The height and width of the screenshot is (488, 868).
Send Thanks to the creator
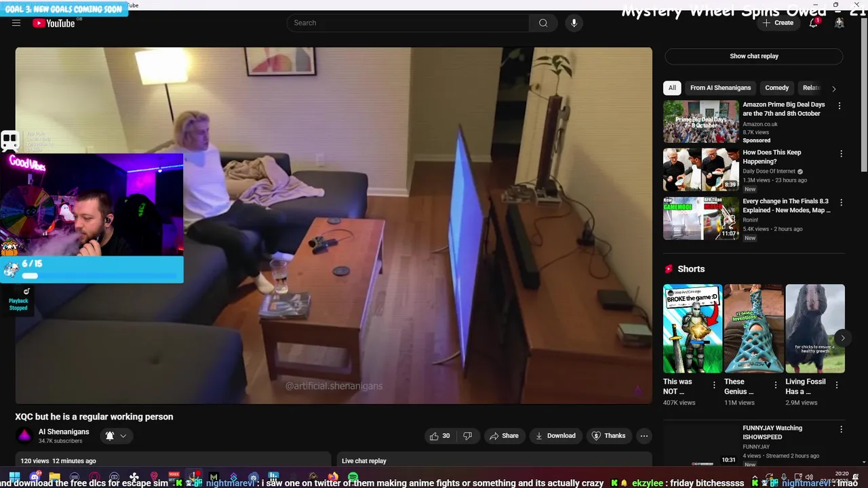(x=608, y=436)
